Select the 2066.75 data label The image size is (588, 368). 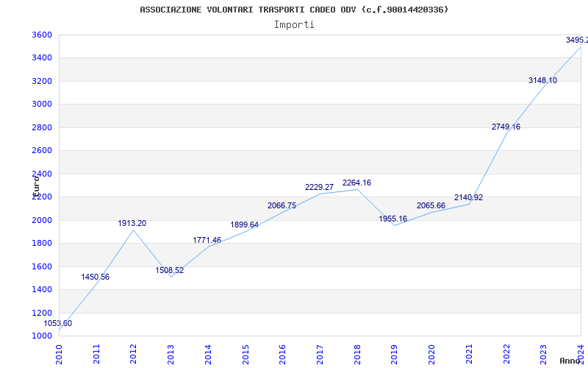click(282, 206)
